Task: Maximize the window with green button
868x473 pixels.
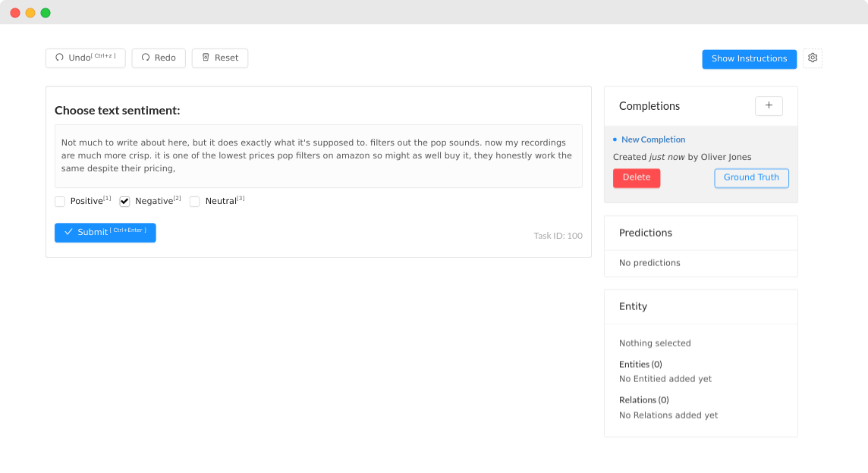Action: click(x=46, y=13)
